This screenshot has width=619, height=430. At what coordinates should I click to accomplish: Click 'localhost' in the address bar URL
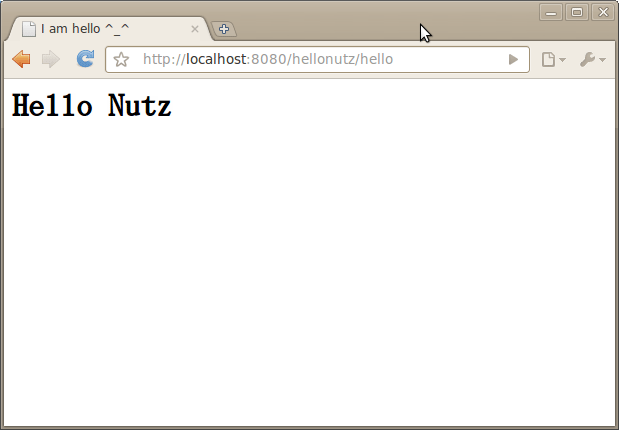(215, 60)
